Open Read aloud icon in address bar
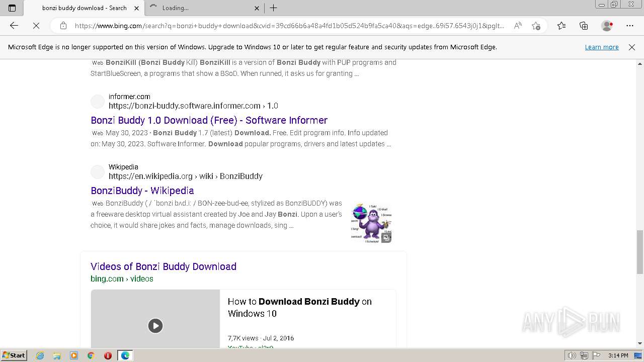This screenshot has width=644, height=362. click(x=518, y=26)
